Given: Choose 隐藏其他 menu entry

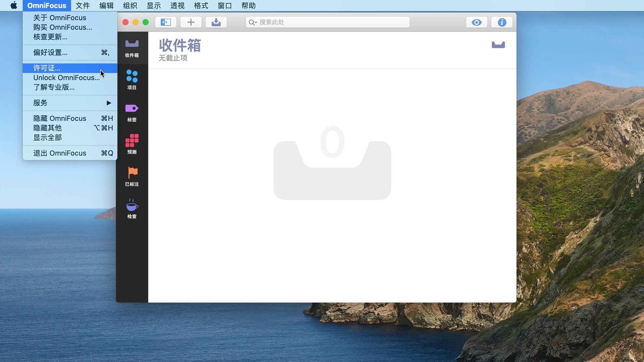Looking at the screenshot, I should point(70,128).
